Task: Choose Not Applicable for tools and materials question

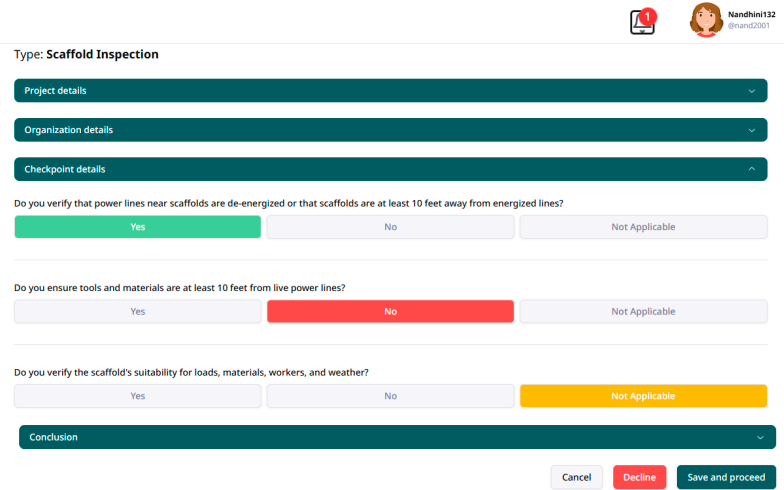Action: [x=643, y=311]
